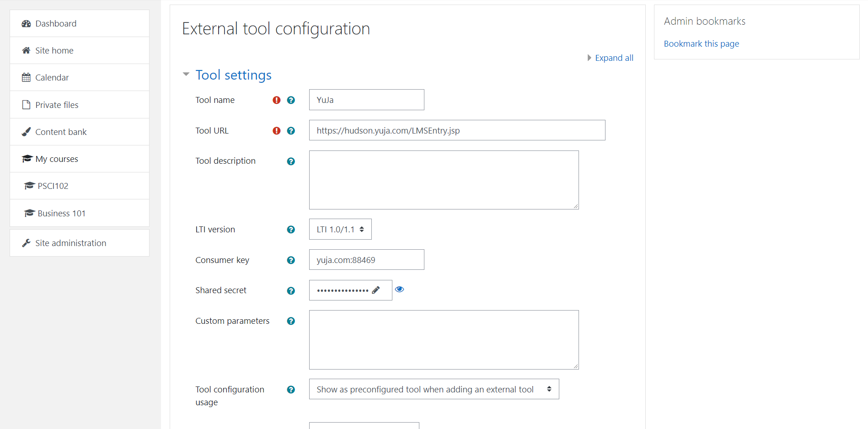The height and width of the screenshot is (429, 868).
Task: Click the Tool URL input field
Action: (456, 130)
